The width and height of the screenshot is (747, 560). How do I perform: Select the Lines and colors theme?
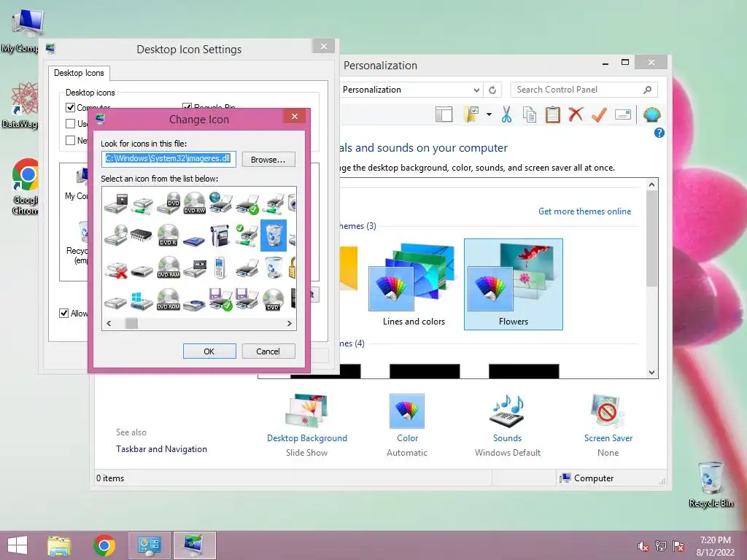point(414,285)
